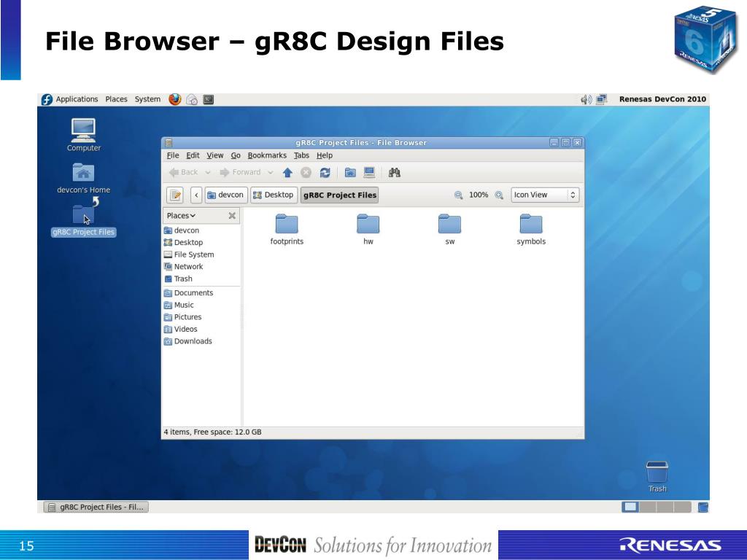The height and width of the screenshot is (560, 747).
Task: Open the Tabs menu
Action: tap(301, 156)
